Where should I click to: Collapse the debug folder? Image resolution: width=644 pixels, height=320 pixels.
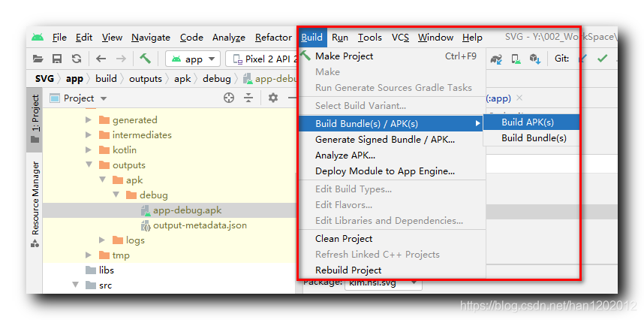(116, 195)
